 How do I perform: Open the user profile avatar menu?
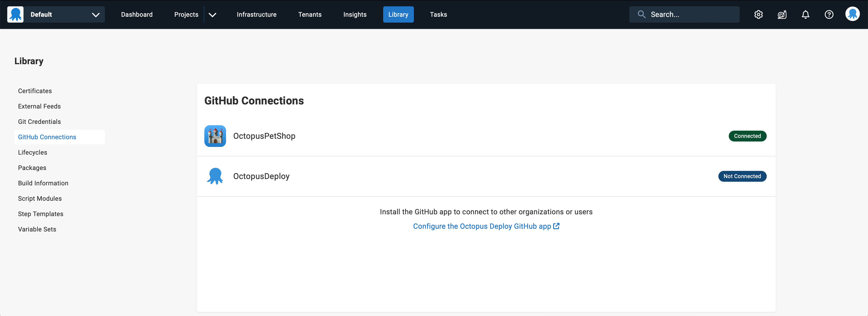(x=852, y=14)
